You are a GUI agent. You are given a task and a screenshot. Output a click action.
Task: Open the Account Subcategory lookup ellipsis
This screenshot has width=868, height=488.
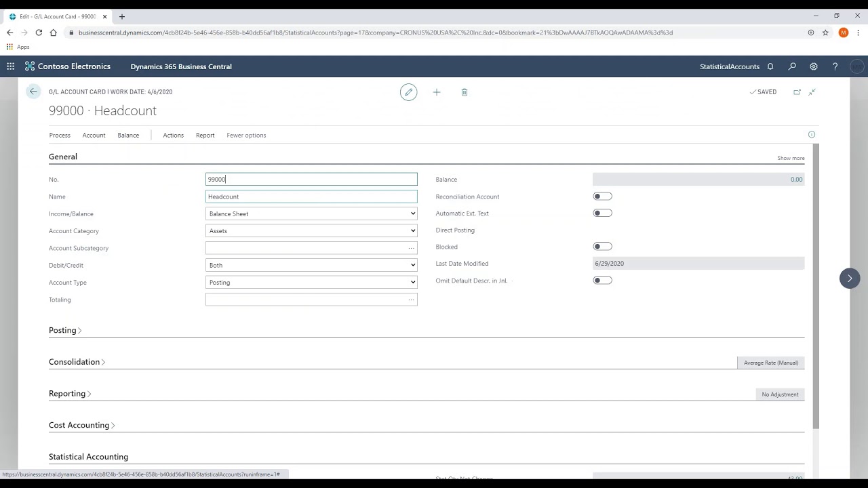click(411, 248)
